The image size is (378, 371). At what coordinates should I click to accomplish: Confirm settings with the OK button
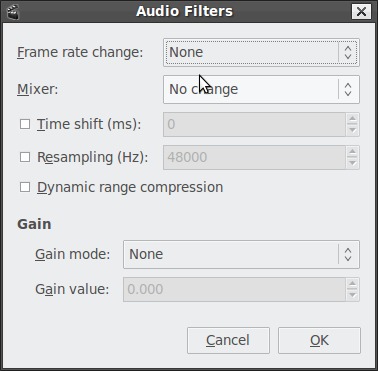(319, 340)
